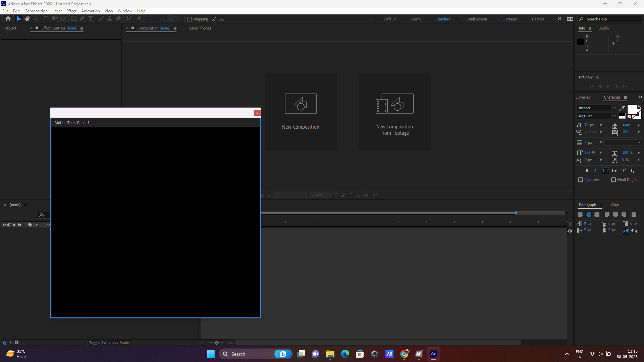This screenshot has width=644, height=362.
Task: Check the Ligatures option
Action: (x=581, y=180)
